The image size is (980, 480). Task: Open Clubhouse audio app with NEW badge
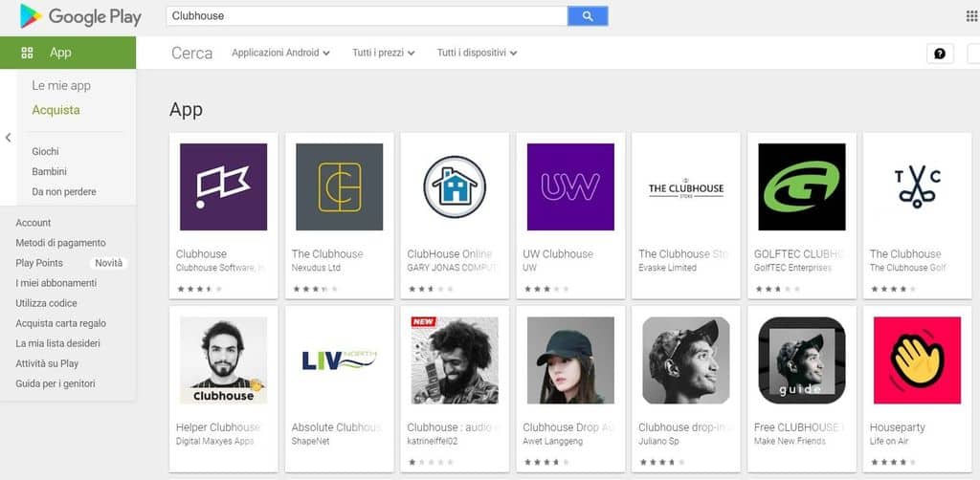455,360
